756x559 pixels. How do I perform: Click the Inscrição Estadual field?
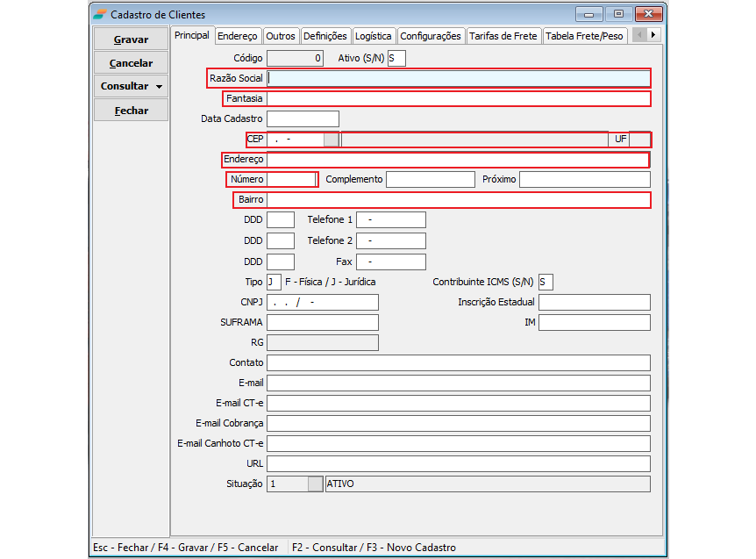594,302
